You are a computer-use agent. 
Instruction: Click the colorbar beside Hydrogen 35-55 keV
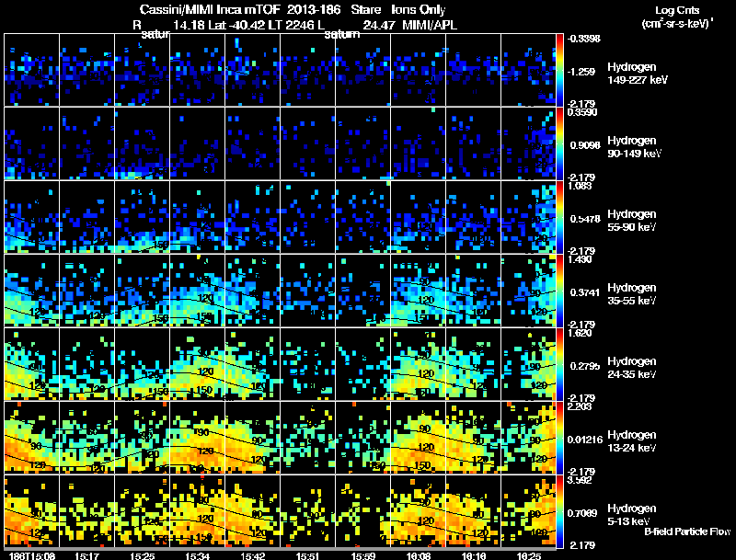559,291
